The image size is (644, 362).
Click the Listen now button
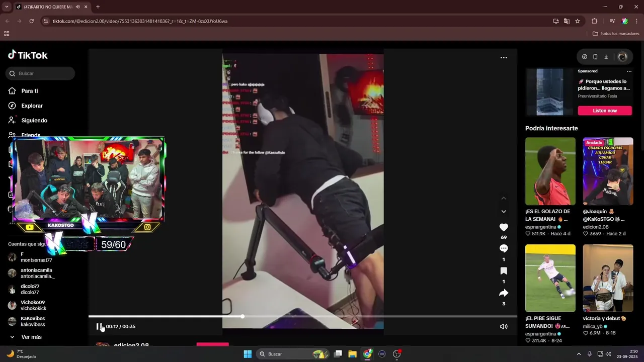[x=605, y=111]
